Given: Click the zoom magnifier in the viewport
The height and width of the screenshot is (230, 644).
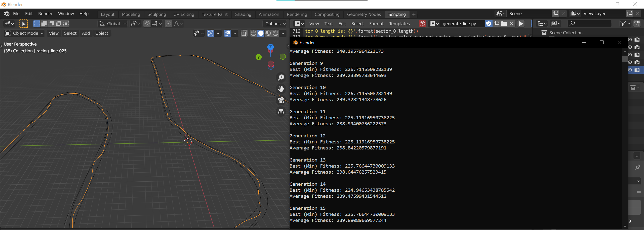Looking at the screenshot, I should pyautogui.click(x=281, y=78).
